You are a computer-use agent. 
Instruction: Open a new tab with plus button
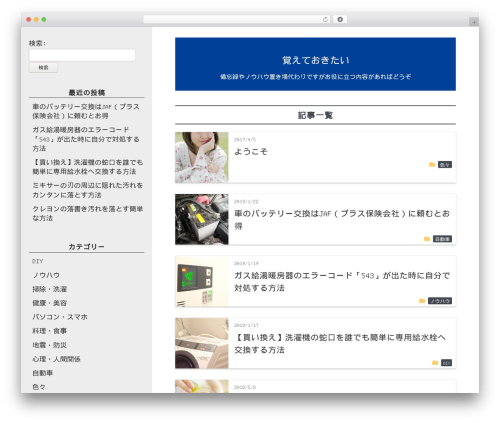point(474,22)
